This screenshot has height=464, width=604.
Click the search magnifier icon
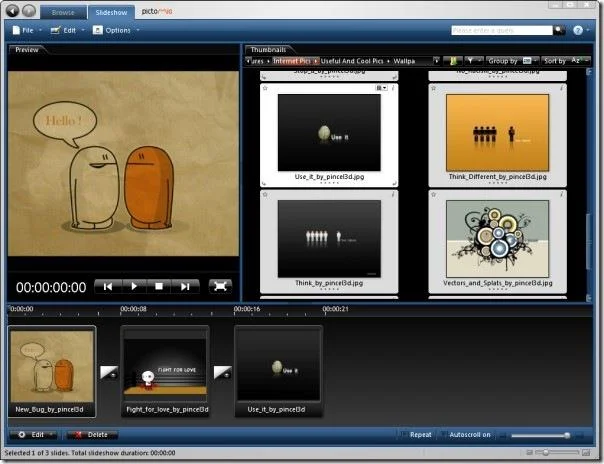(559, 30)
